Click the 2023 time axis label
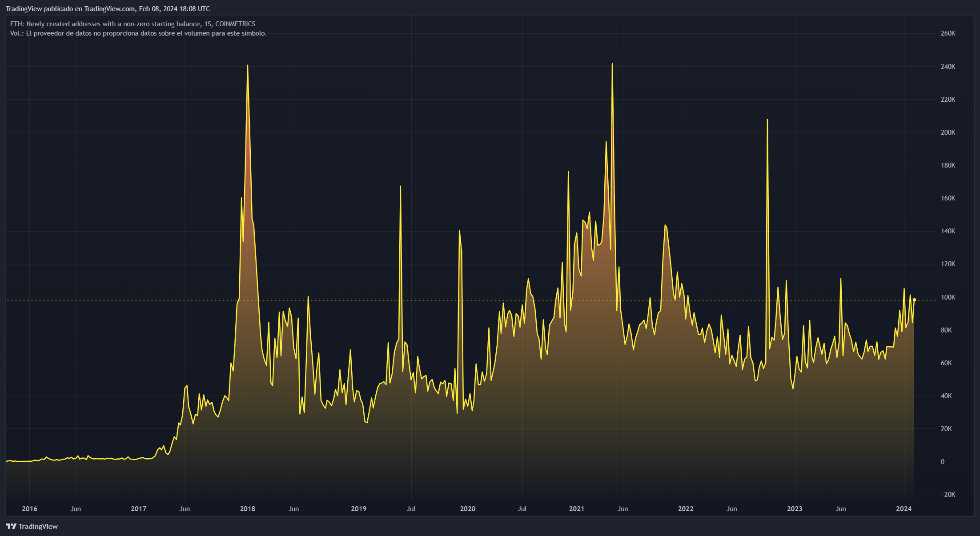The height and width of the screenshot is (536, 980). click(x=795, y=509)
